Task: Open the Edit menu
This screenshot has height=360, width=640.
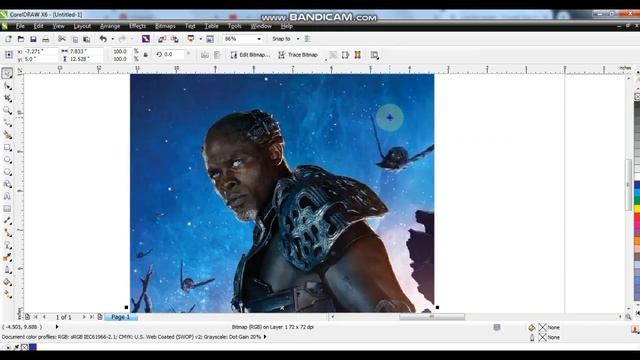Action: [38, 26]
